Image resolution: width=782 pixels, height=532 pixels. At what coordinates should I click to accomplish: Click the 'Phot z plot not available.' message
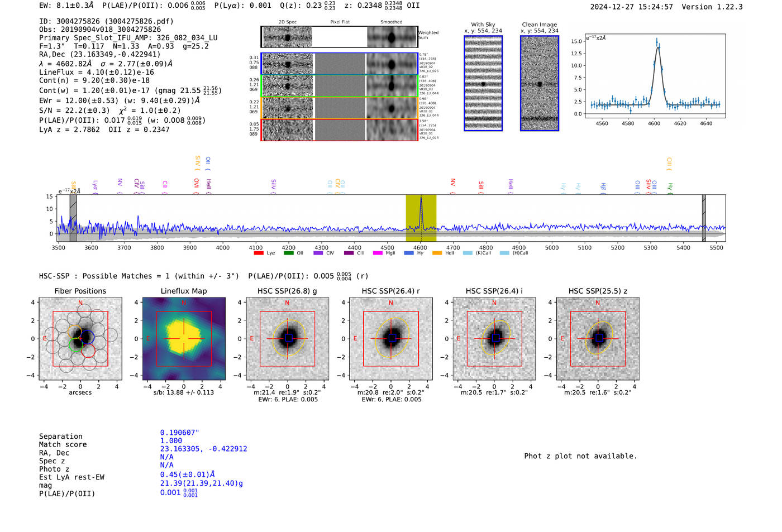tap(580, 456)
